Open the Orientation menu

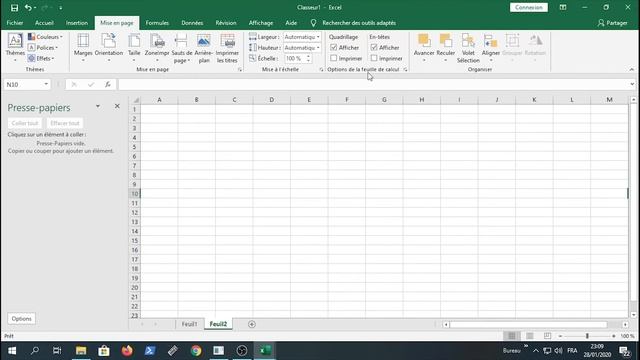[109, 47]
